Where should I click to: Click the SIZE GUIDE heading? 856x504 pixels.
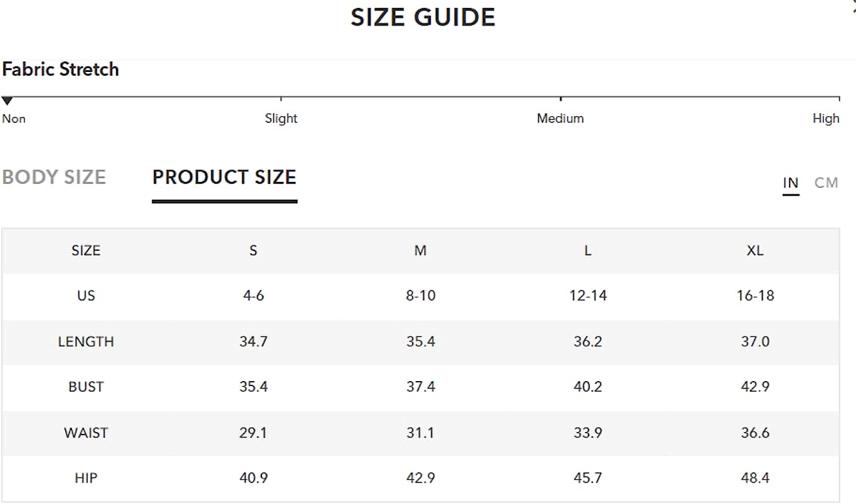[x=423, y=17]
